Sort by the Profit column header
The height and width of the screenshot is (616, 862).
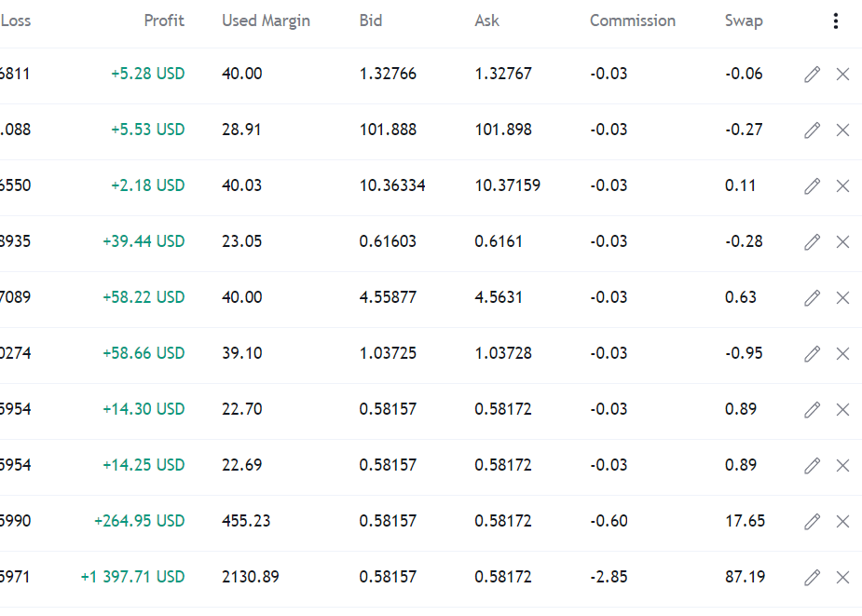point(164,21)
